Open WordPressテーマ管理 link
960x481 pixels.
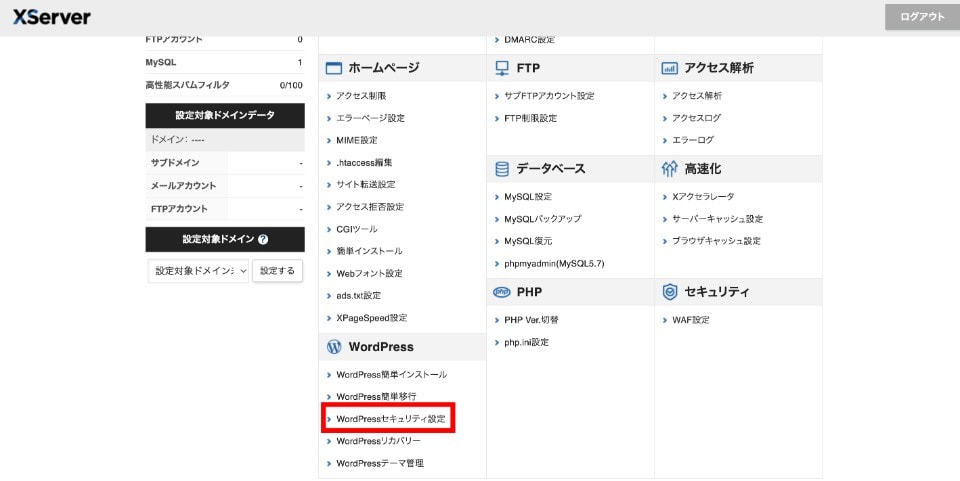pyautogui.click(x=380, y=463)
